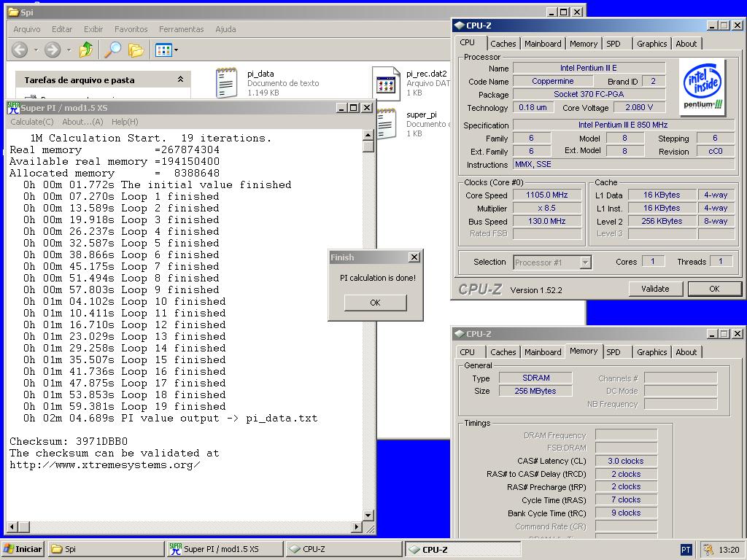Image resolution: width=747 pixels, height=560 pixels.
Task: Select the super_pi document icon
Action: click(x=387, y=124)
